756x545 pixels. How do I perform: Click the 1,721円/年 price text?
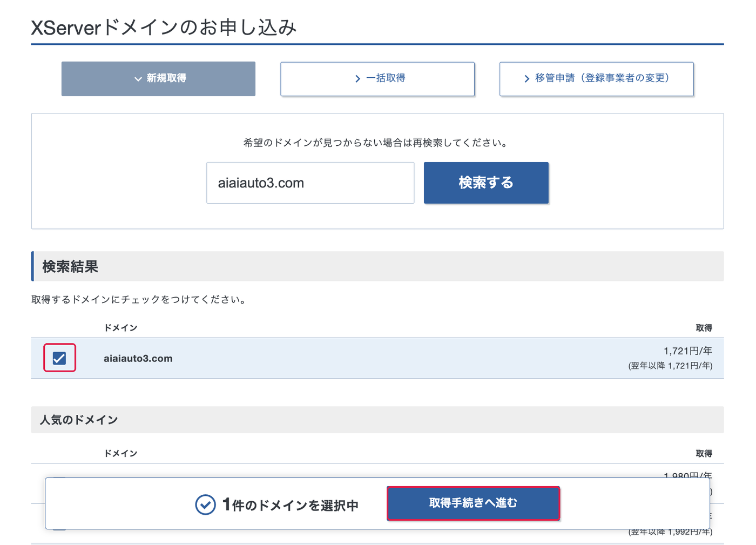(688, 351)
